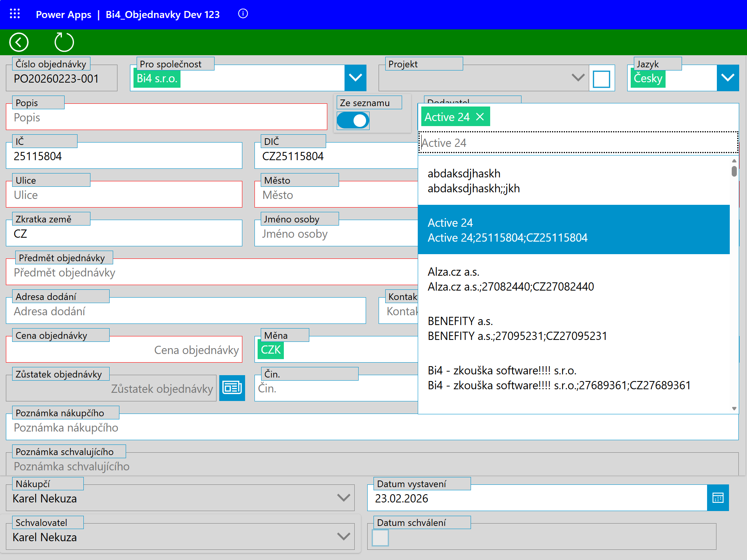Open the Power Apps waffle launcher
The image size is (747, 560).
pos(15,14)
